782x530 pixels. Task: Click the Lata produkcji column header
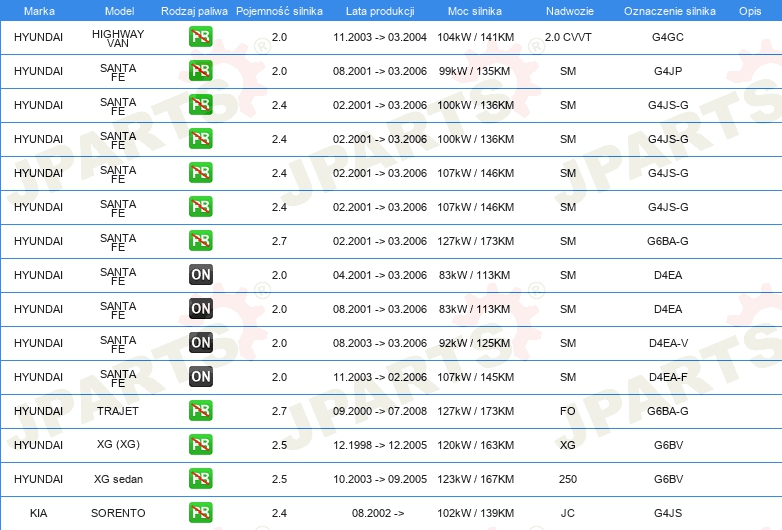(379, 10)
